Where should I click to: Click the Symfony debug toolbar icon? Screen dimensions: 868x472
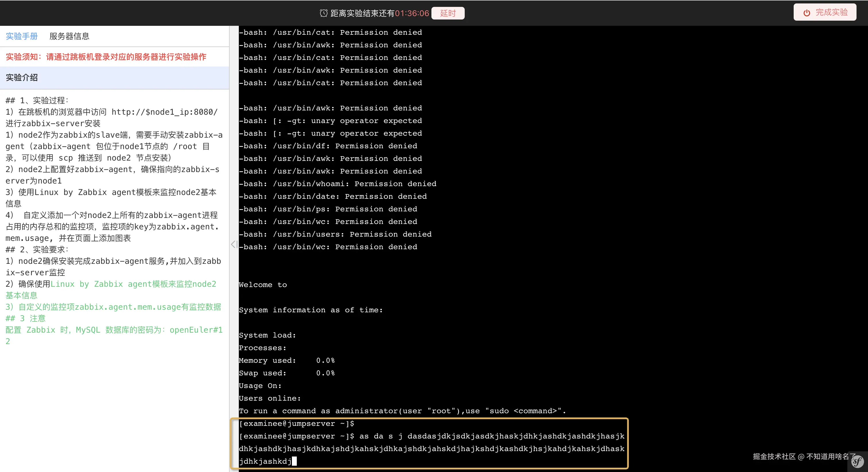tap(858, 462)
